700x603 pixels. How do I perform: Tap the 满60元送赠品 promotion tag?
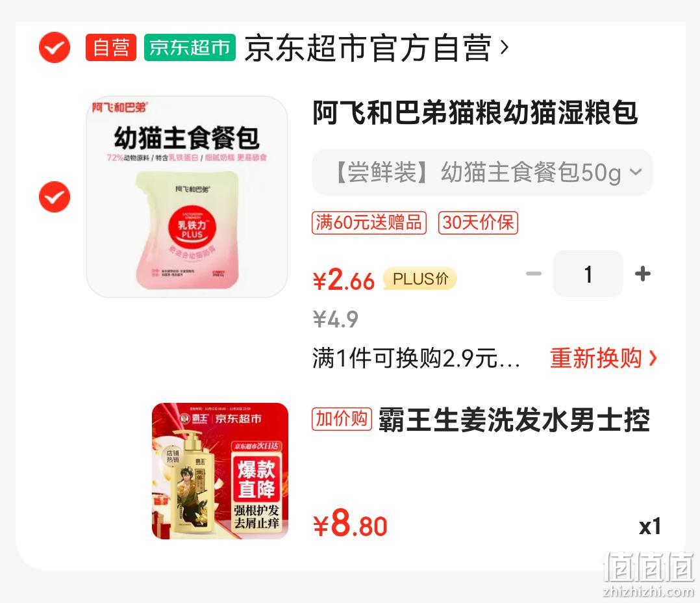tap(369, 222)
